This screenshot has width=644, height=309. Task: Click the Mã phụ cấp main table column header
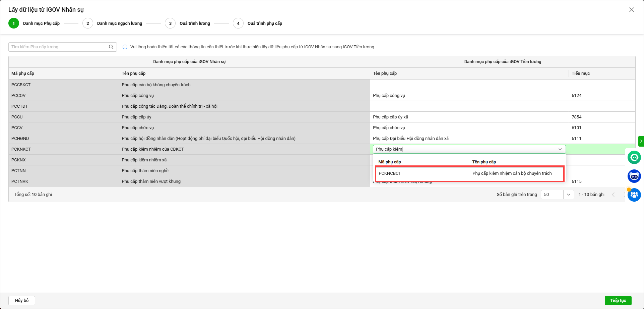tap(64, 73)
